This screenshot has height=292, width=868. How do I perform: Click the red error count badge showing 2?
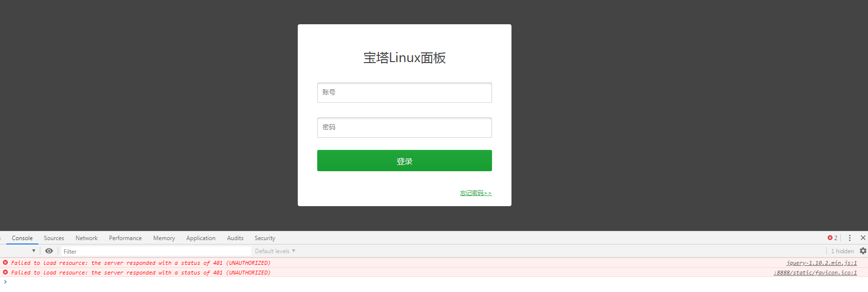tap(833, 238)
